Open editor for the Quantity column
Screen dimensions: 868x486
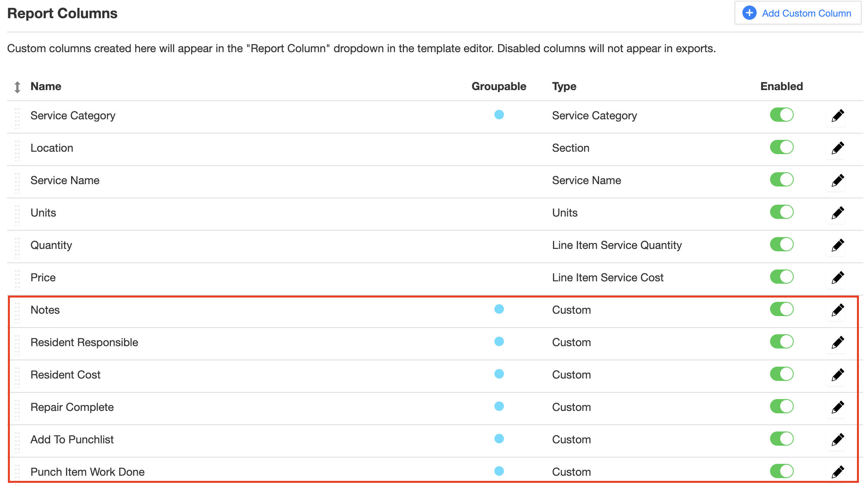point(837,245)
